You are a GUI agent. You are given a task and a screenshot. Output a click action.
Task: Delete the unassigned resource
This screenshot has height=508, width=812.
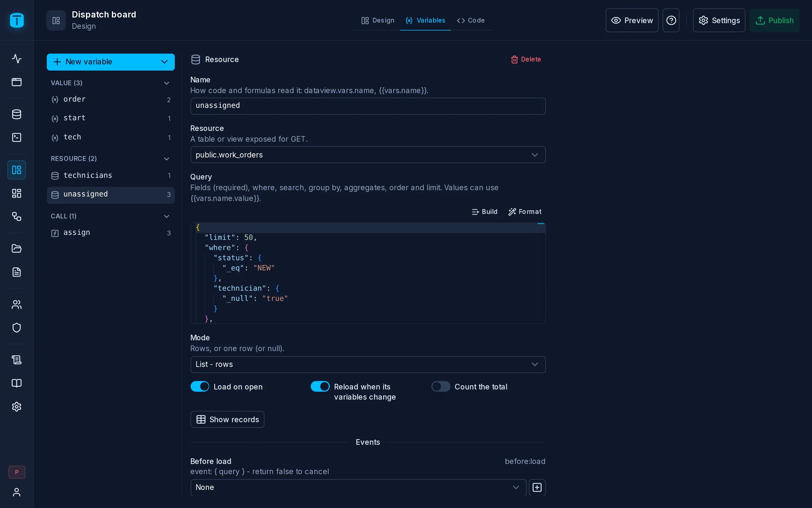pyautogui.click(x=526, y=60)
